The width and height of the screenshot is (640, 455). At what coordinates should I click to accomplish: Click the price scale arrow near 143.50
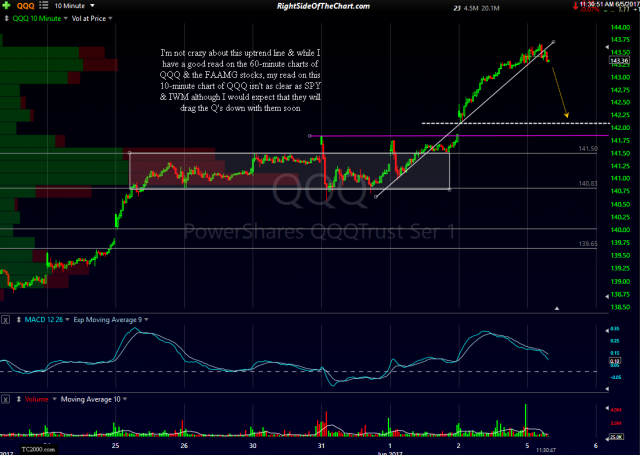pyautogui.click(x=607, y=47)
